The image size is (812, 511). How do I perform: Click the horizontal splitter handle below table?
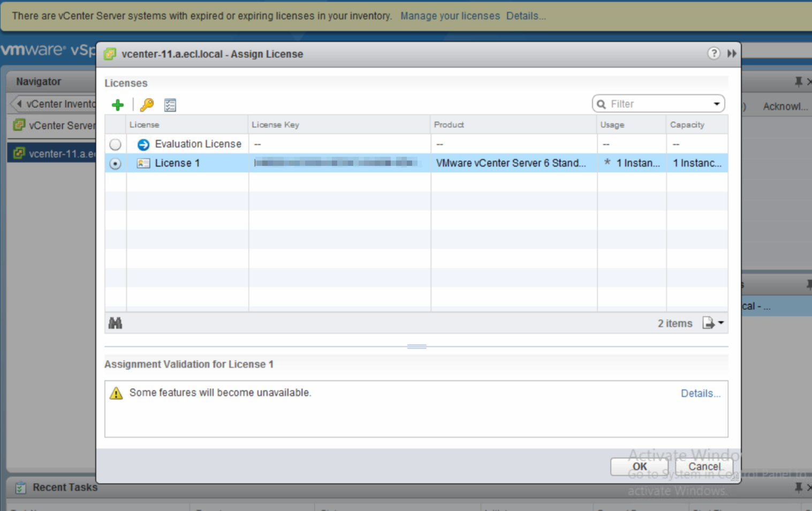[417, 347]
